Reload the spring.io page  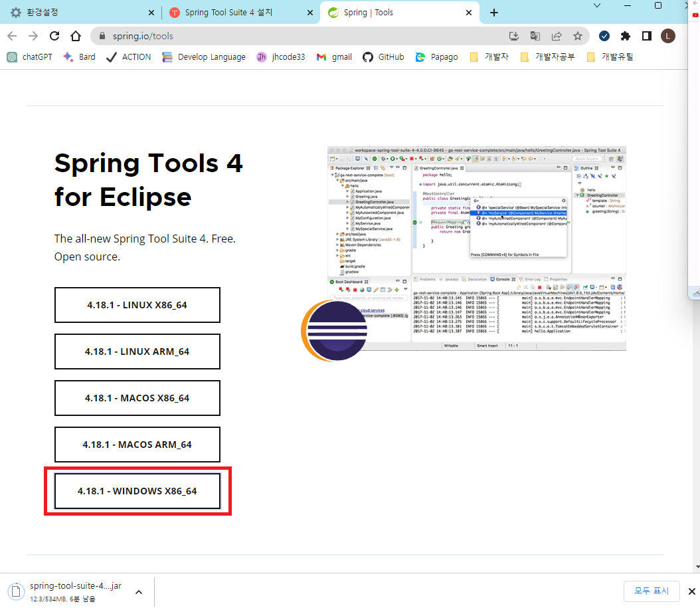tap(54, 36)
